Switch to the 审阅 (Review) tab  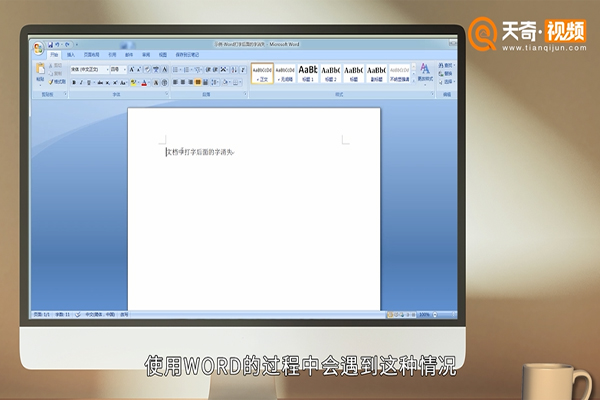(146, 55)
